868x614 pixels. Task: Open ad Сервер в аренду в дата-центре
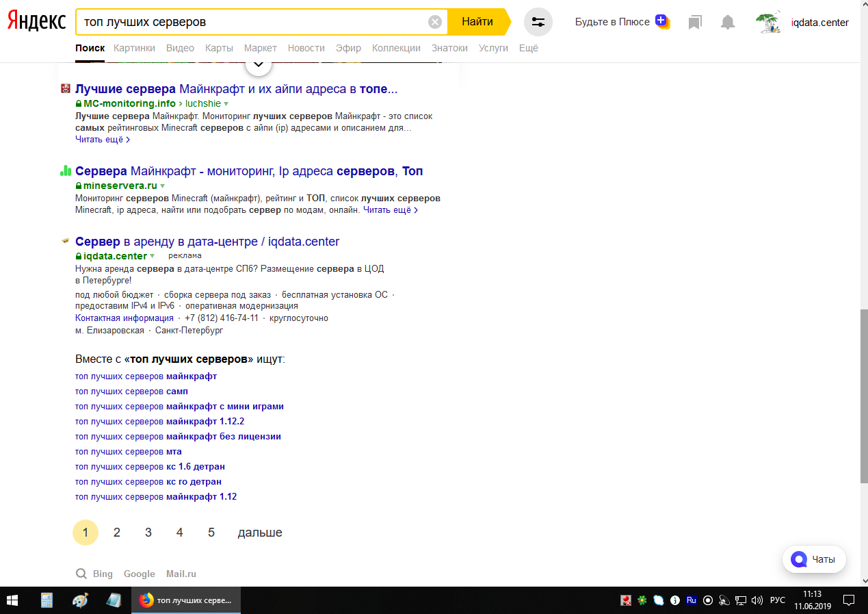tap(207, 242)
